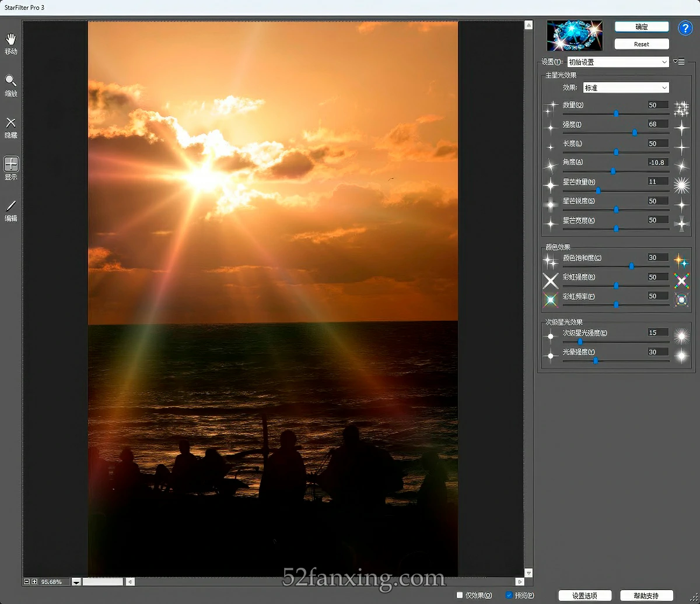The image size is (700, 604).
Task: Click the many-stars icon right of 数量
Action: click(x=681, y=108)
